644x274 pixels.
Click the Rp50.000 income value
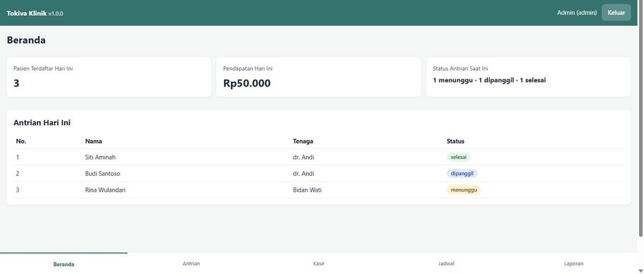click(247, 84)
